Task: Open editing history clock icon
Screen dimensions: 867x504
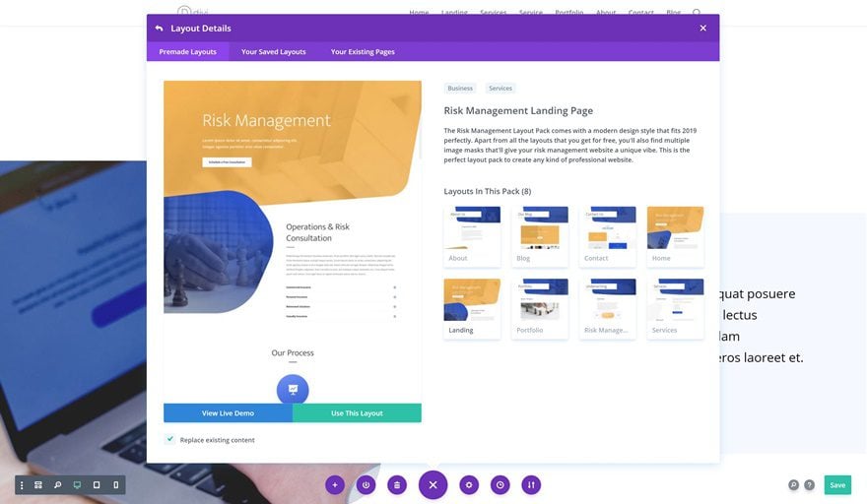Action: [x=500, y=485]
